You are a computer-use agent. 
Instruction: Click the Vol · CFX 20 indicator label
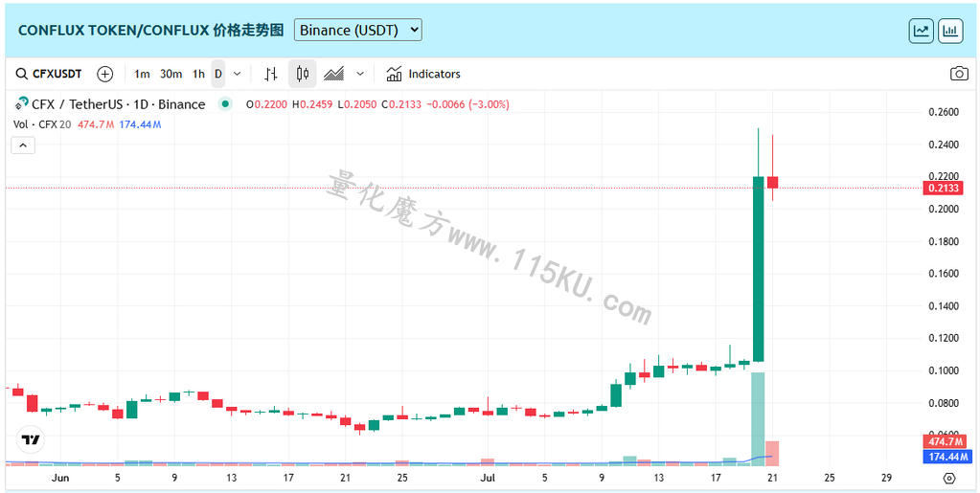coord(42,124)
